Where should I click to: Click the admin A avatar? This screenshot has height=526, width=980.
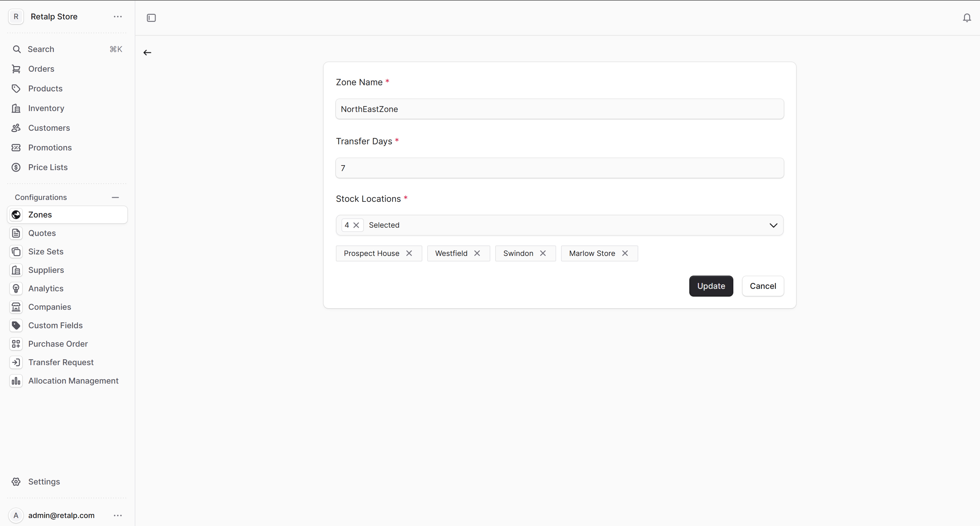[x=16, y=515]
